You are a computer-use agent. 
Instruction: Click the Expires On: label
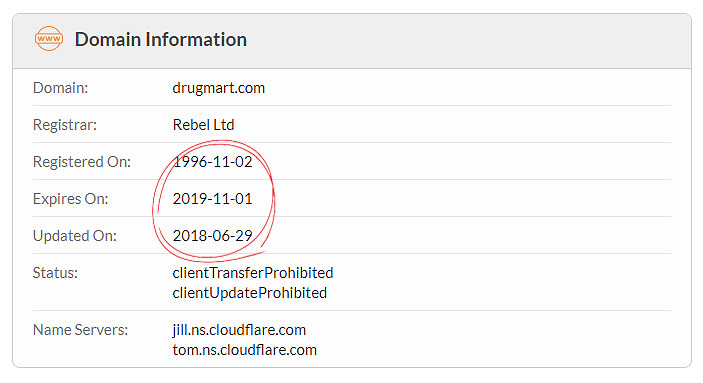tap(70, 199)
